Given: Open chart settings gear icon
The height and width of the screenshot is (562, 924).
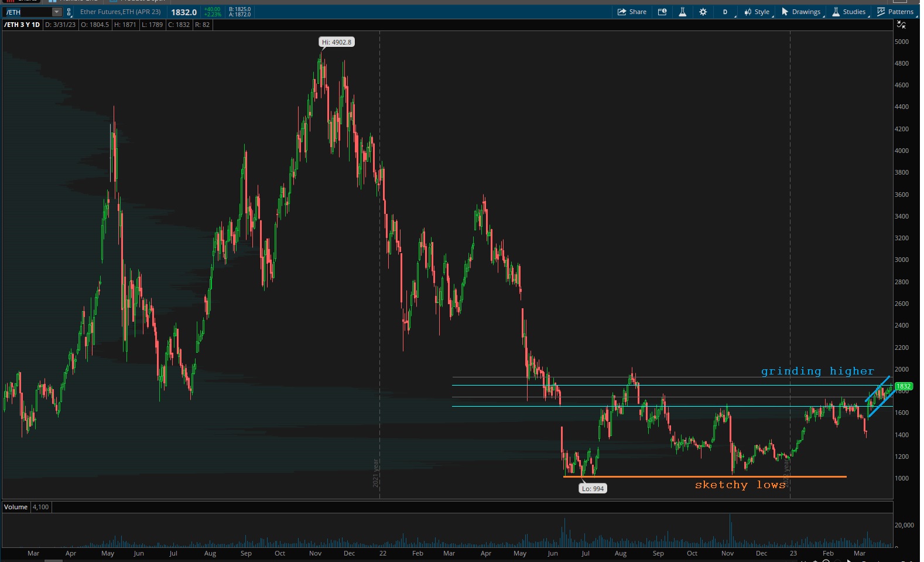Looking at the screenshot, I should click(x=703, y=12).
